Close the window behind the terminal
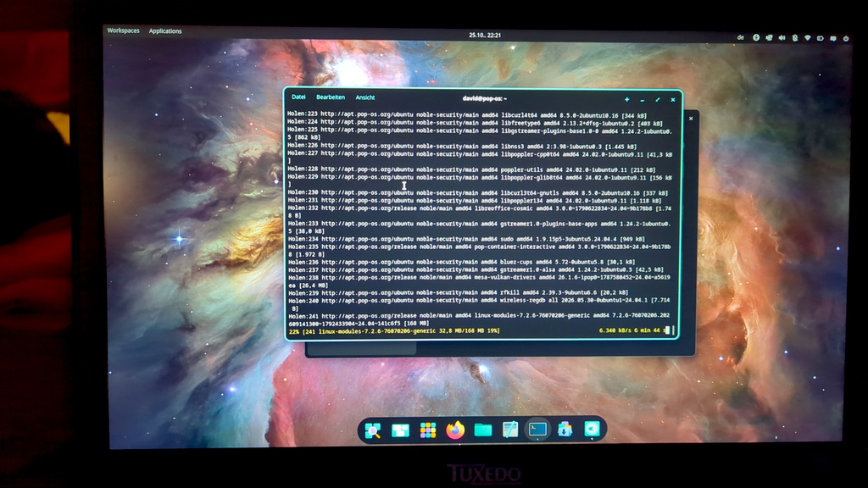 pyautogui.click(x=690, y=119)
